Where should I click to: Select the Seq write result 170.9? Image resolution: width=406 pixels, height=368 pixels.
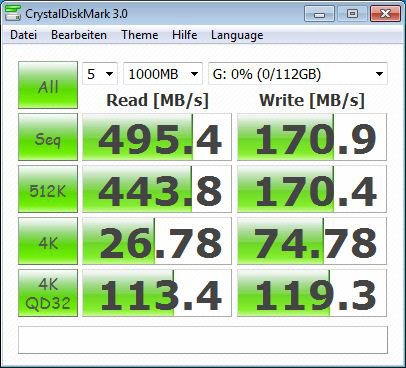pyautogui.click(x=312, y=137)
